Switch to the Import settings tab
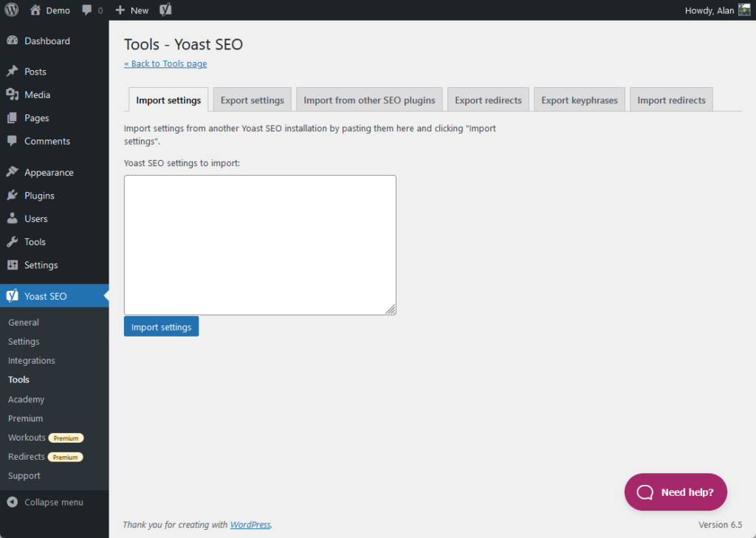756x538 pixels. coord(168,100)
